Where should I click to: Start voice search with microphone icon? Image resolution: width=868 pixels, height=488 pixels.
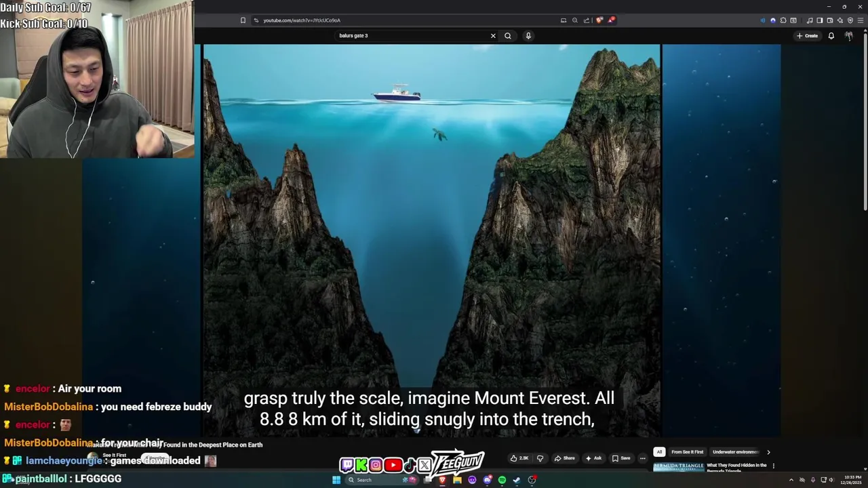point(528,36)
